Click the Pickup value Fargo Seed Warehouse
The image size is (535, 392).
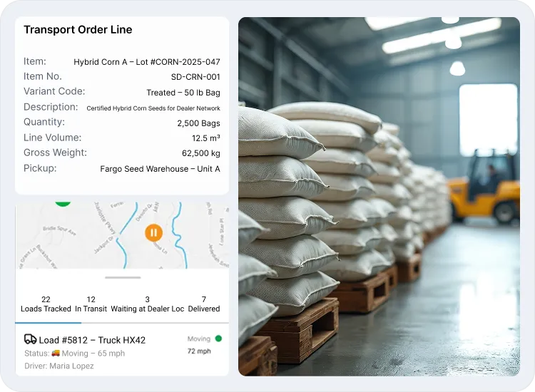pos(160,169)
